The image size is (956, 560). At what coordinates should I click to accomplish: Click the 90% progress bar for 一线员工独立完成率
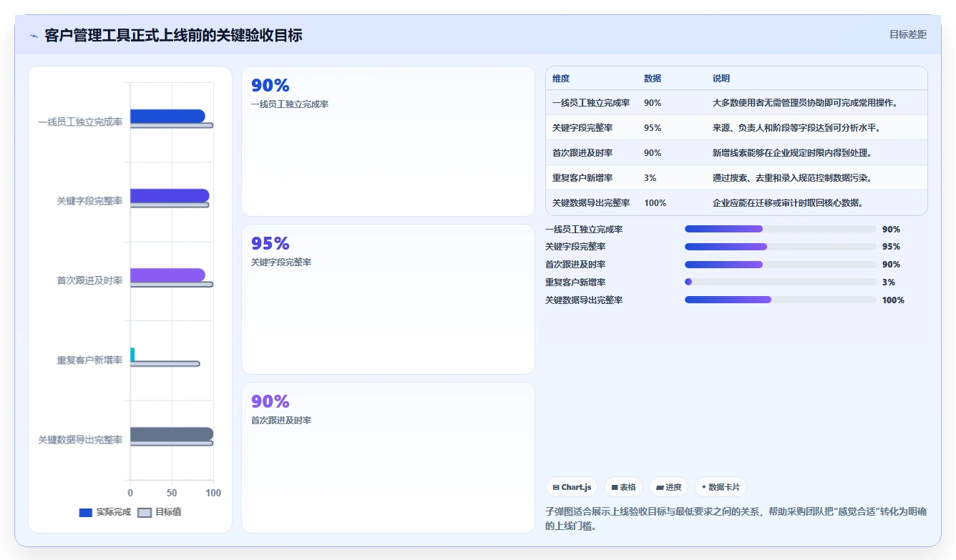pos(781,229)
